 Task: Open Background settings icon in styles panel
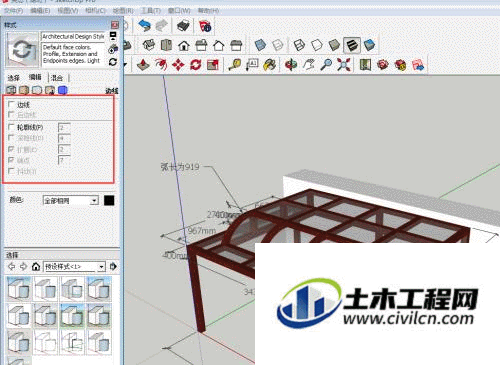click(x=37, y=90)
